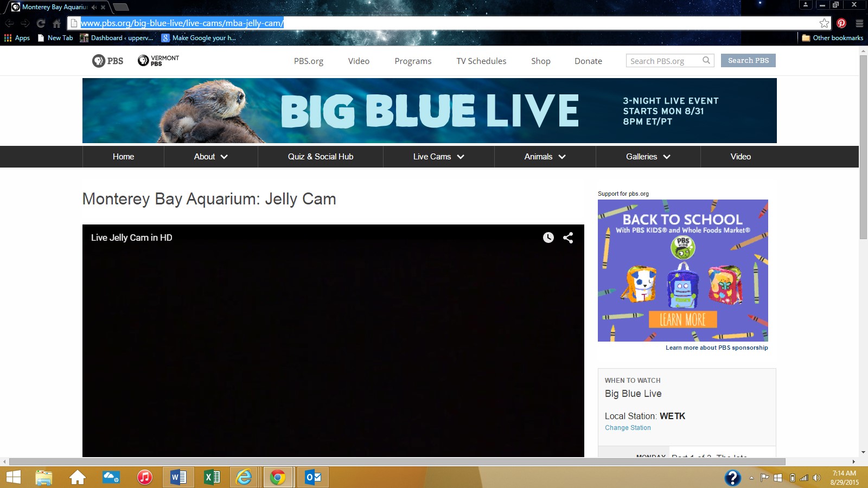Open the Animals dropdown menu
The width and height of the screenshot is (868, 488).
point(545,157)
